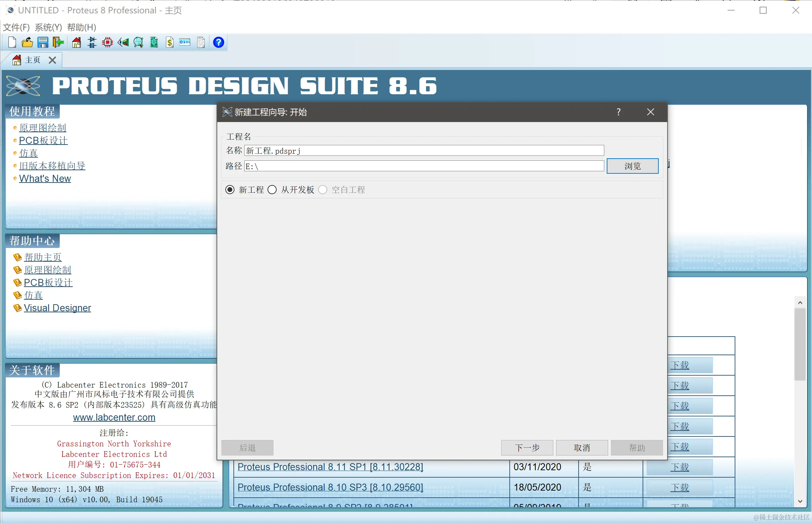Screen dimensions: 812x523
Task: Click the scroll up arrow in updates panel
Action: pyautogui.click(x=800, y=302)
